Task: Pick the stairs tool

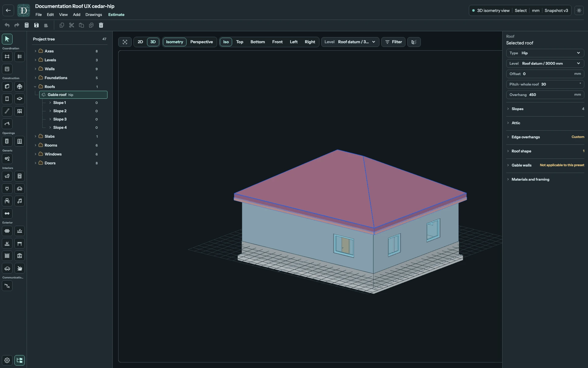Action: point(7,111)
